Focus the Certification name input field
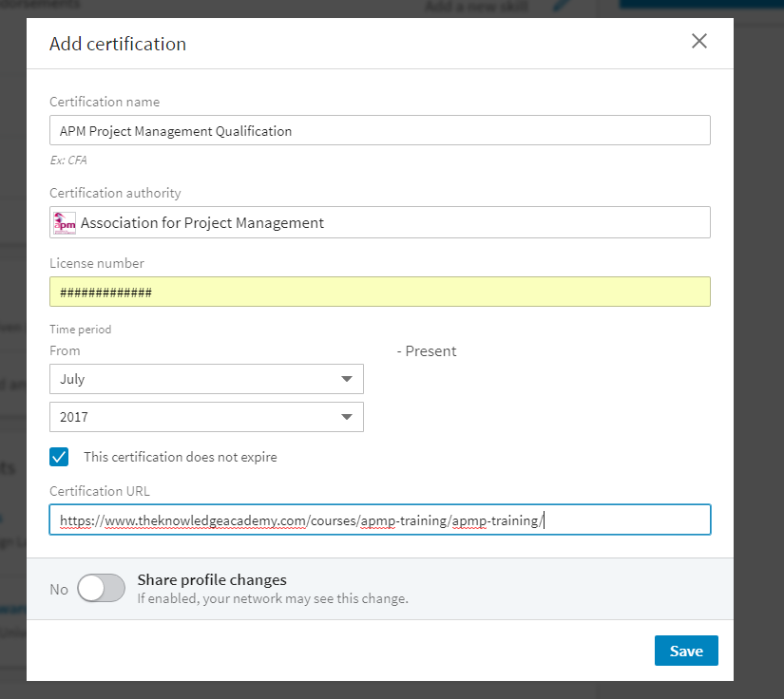The height and width of the screenshot is (699, 784). 380,131
